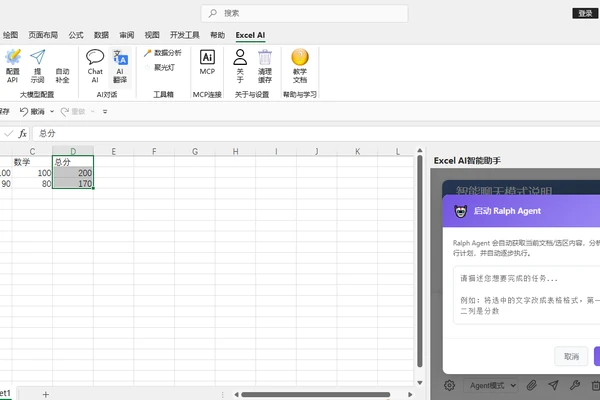Click the horizontal scrollbar right arrow
This screenshot has height=400, width=600.
410,394
